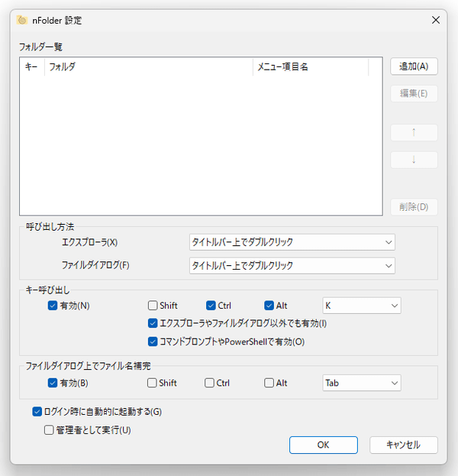Open the Tab completion key dropdown

pos(362,383)
